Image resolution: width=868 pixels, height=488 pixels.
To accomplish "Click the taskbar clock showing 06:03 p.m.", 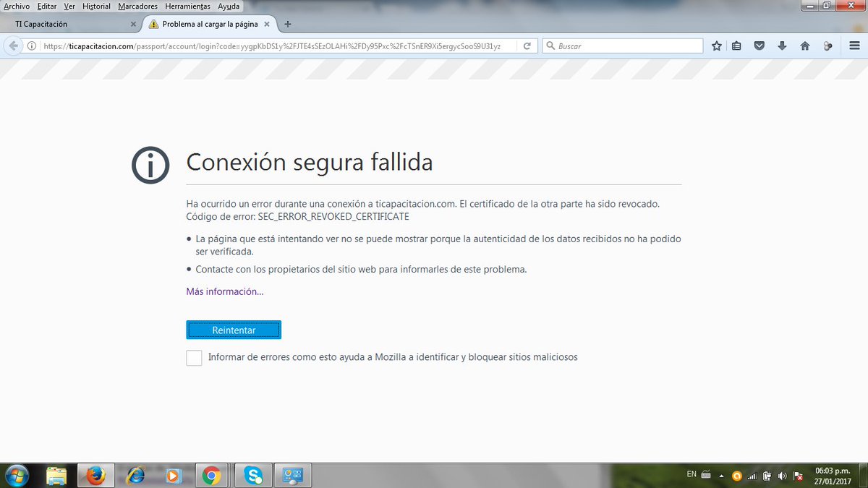I will click(833, 475).
